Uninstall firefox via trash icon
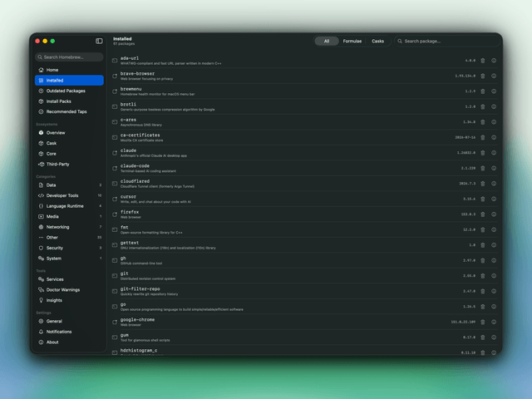Screen dimensions: 532x399 482,214
